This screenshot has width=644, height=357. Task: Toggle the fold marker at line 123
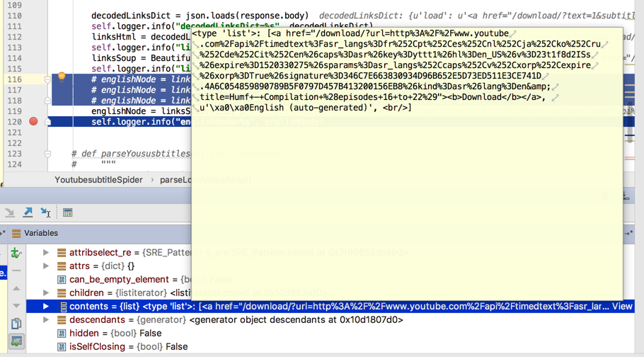tap(47, 154)
